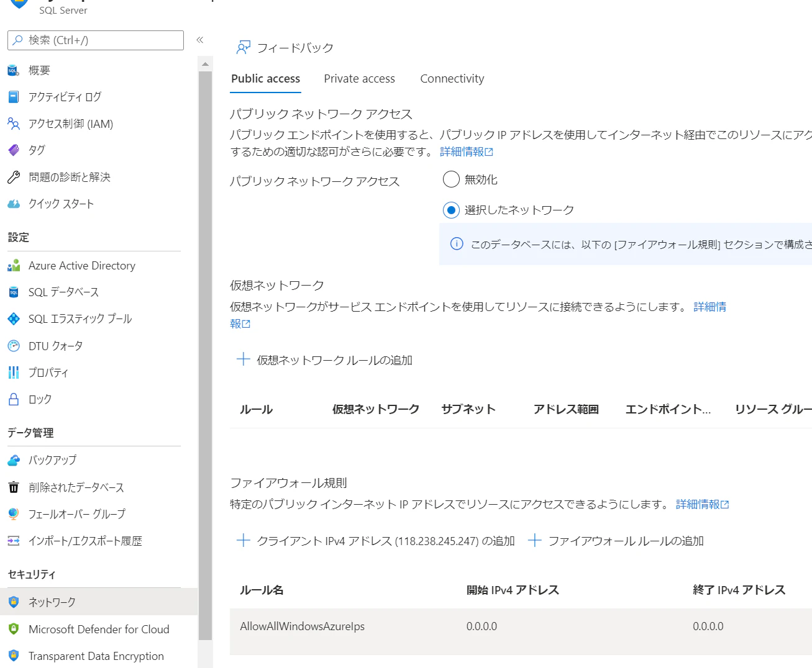Screen dimensions: 812x668
Task: Click the DTU クォータ gauge icon
Action: [13, 346]
